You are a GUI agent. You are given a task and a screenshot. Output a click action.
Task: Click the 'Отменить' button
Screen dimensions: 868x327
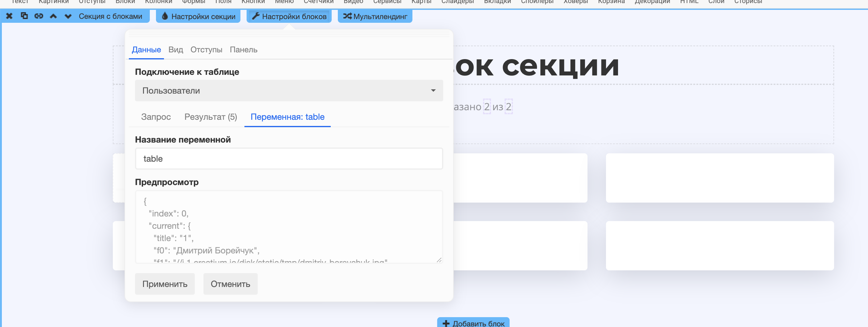coord(231,284)
